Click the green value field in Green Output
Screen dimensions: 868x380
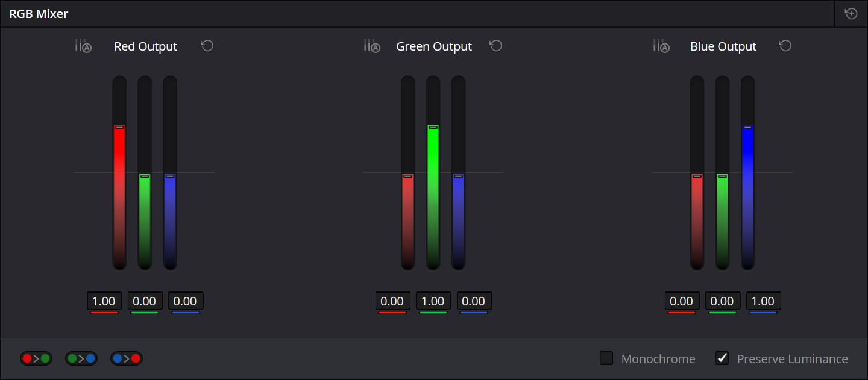coord(433,301)
